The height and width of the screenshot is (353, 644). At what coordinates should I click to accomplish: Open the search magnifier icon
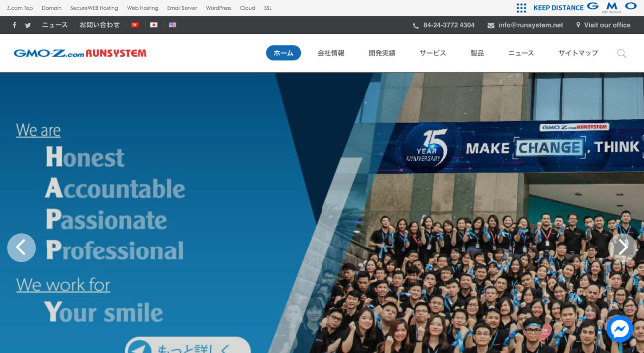[x=621, y=53]
